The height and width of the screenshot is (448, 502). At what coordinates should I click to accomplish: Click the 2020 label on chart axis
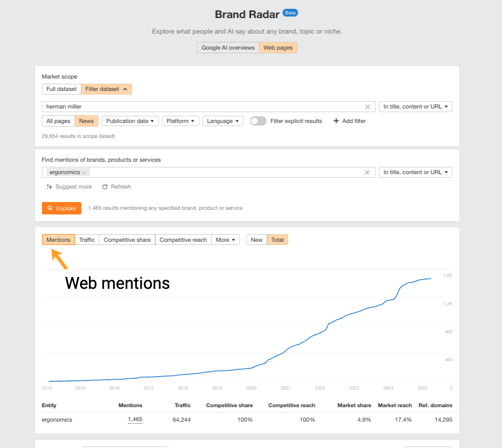point(251,388)
